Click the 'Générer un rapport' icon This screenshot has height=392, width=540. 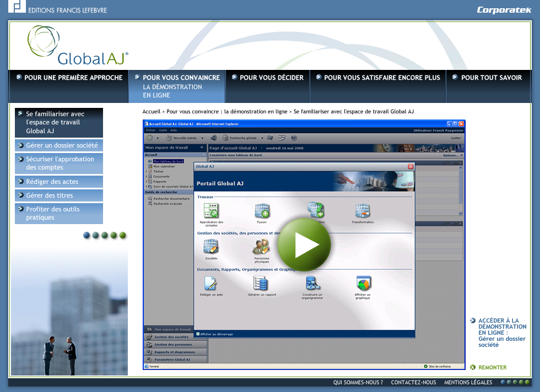tap(262, 286)
